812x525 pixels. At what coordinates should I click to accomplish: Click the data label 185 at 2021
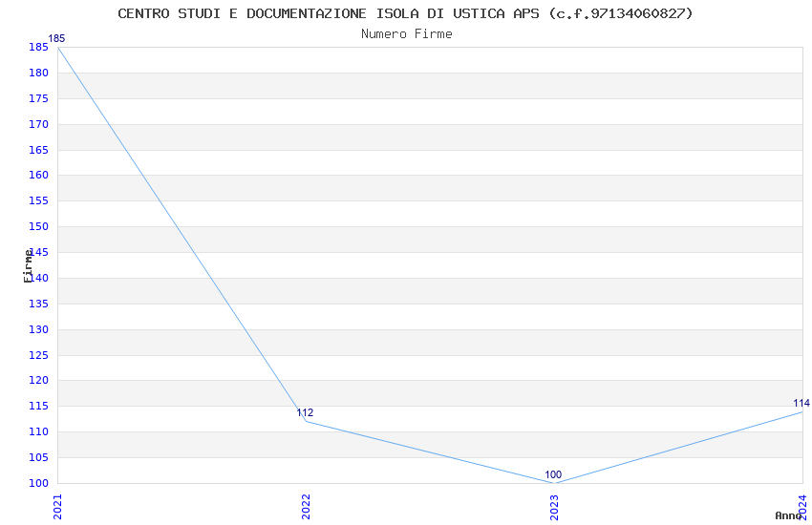pos(56,38)
